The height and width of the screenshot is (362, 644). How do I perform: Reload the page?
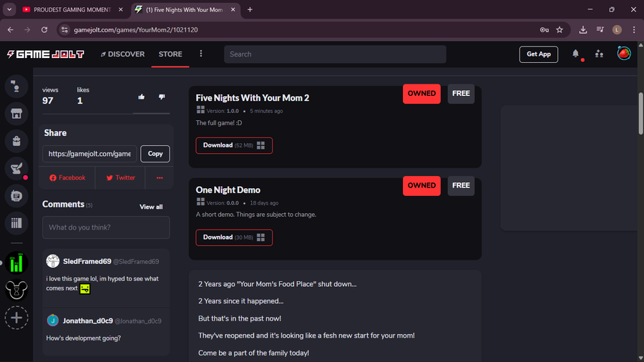pyautogui.click(x=44, y=29)
